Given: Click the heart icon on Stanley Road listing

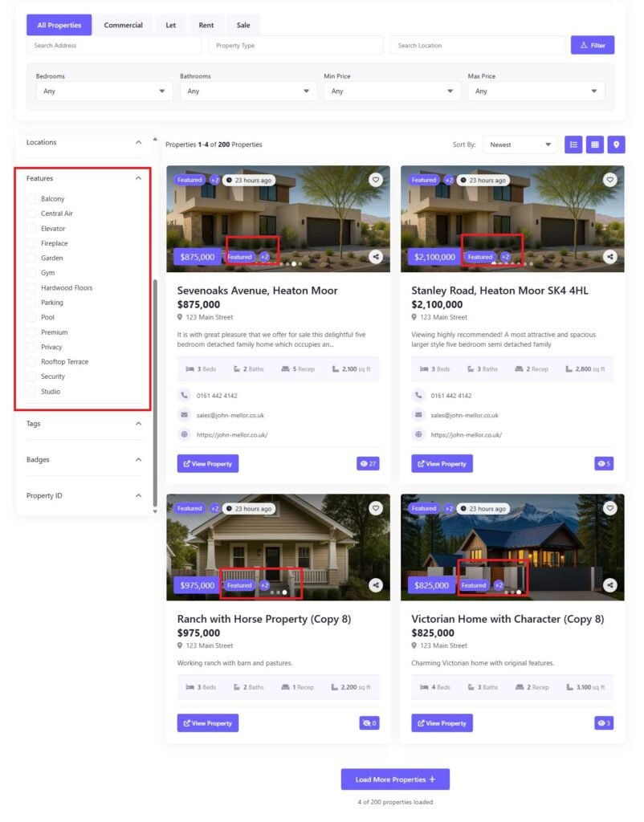Looking at the screenshot, I should (x=610, y=180).
